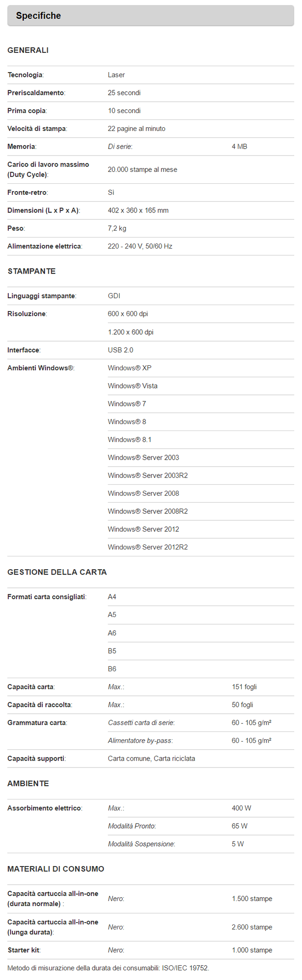This screenshot has width=302, height=980.
Task: Select the GENERALI section heading
Action: pyautogui.click(x=28, y=50)
